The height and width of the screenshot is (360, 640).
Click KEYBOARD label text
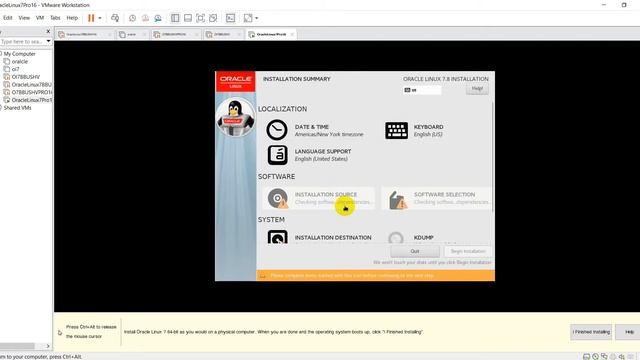tap(429, 127)
